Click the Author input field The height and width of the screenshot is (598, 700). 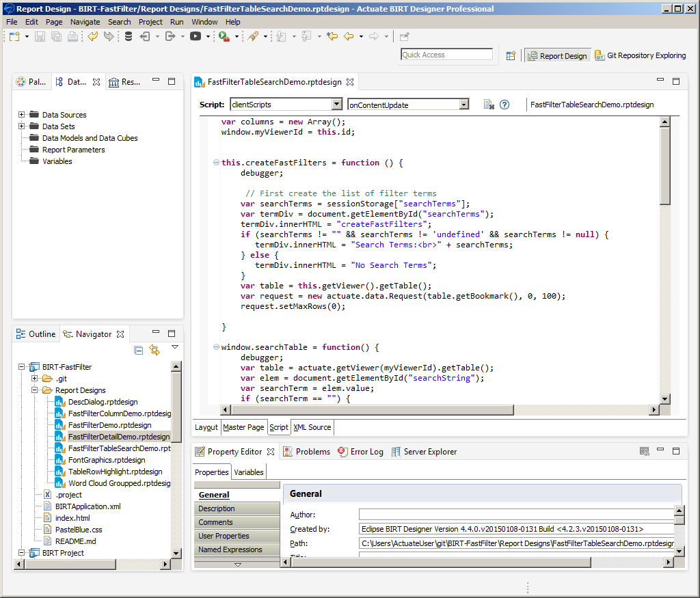coord(517,515)
